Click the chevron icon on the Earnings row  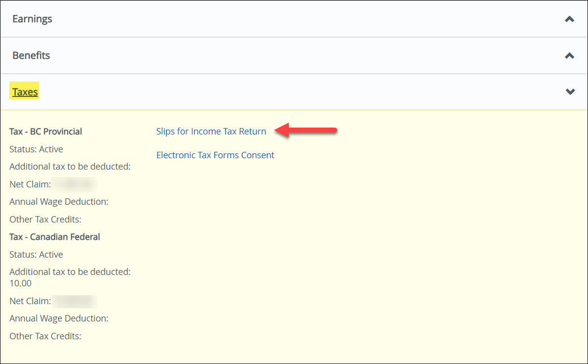tap(570, 19)
